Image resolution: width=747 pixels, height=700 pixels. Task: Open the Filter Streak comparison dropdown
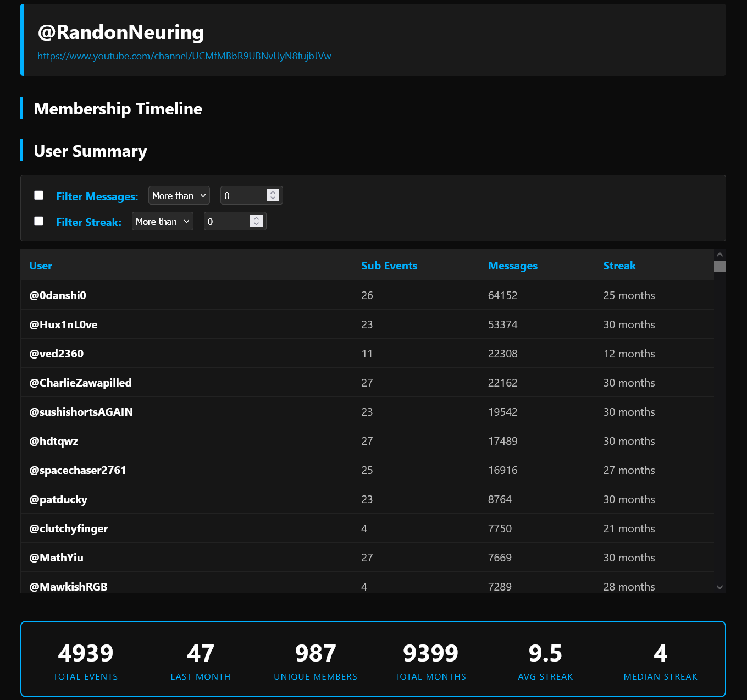(163, 222)
